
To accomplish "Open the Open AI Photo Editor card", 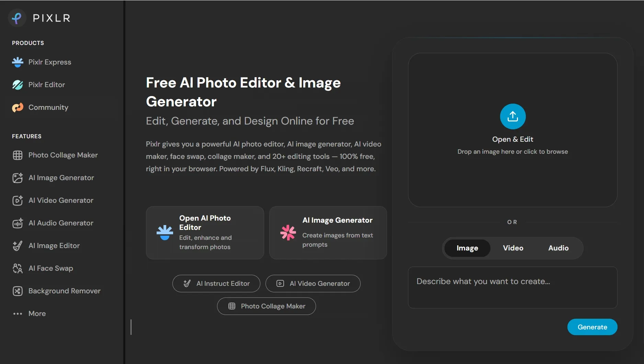I will point(205,233).
